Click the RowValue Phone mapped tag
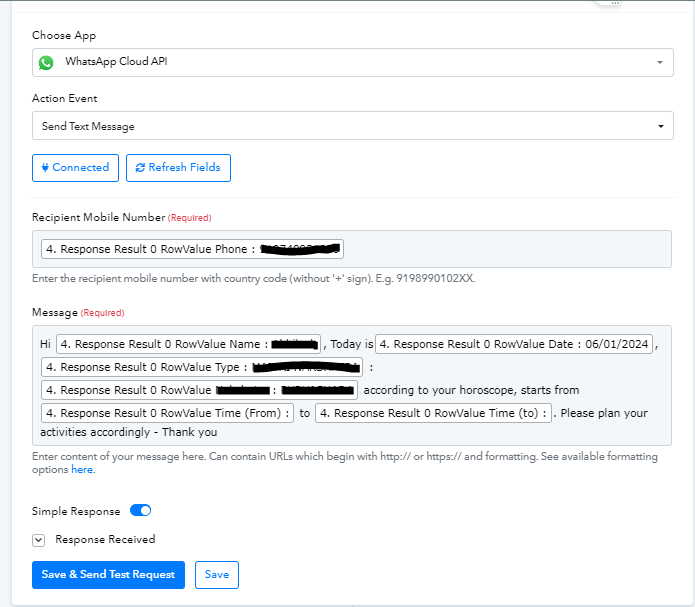 click(x=192, y=249)
